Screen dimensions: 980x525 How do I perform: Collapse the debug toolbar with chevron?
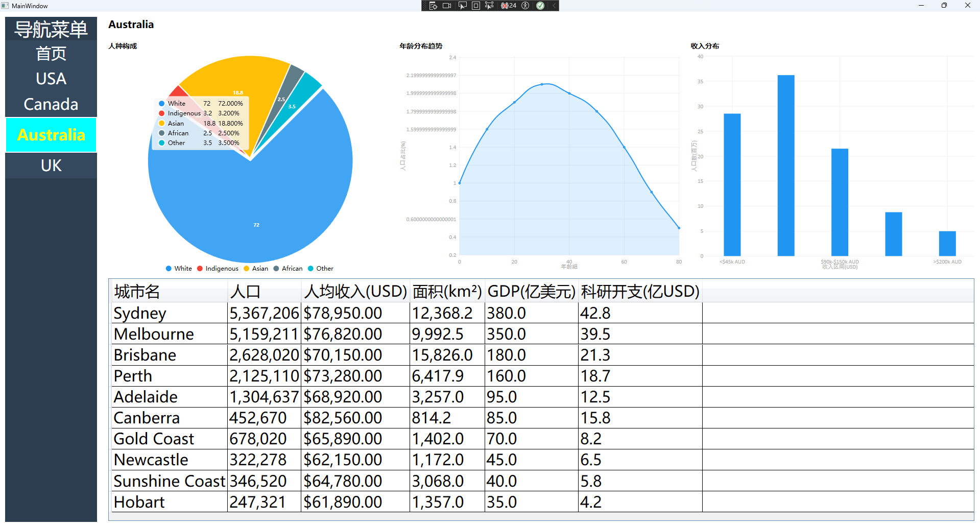pyautogui.click(x=554, y=6)
